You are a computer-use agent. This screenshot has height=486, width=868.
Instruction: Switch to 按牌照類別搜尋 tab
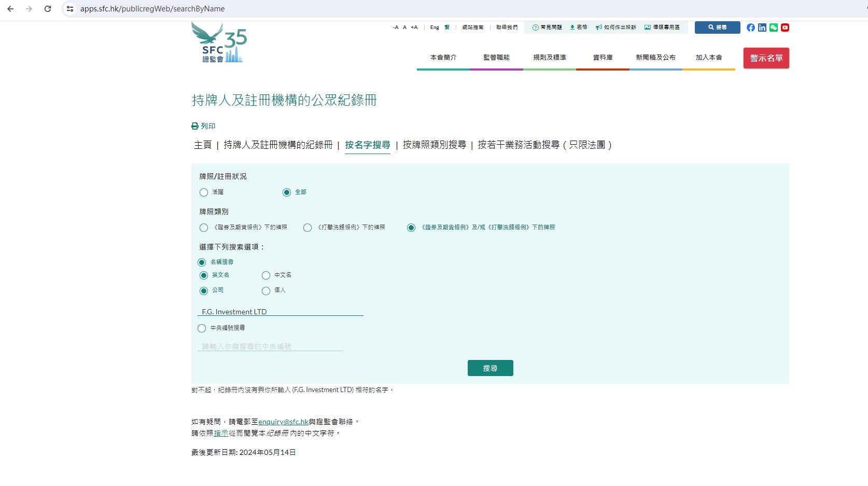click(435, 145)
